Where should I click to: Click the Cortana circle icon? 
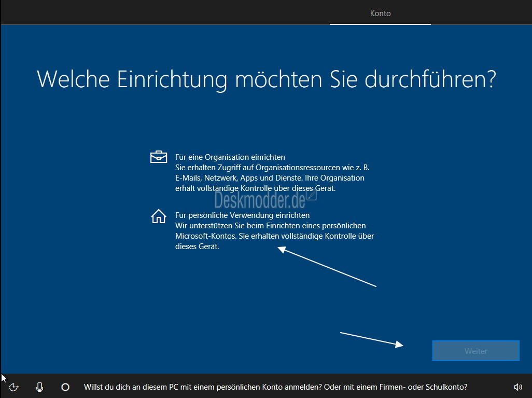65,387
